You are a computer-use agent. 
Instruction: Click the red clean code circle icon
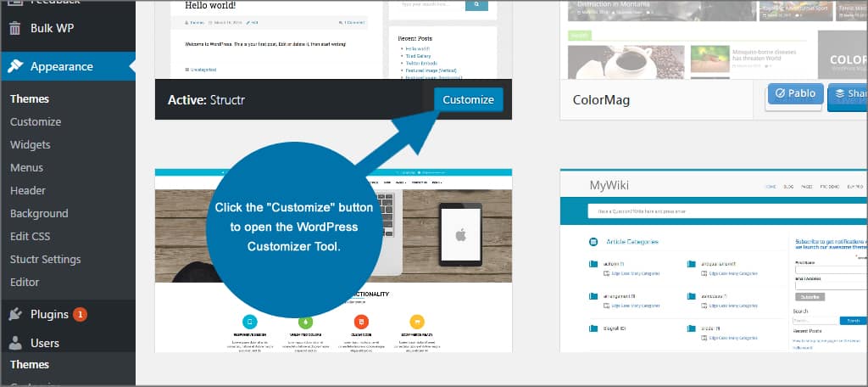coord(361,322)
